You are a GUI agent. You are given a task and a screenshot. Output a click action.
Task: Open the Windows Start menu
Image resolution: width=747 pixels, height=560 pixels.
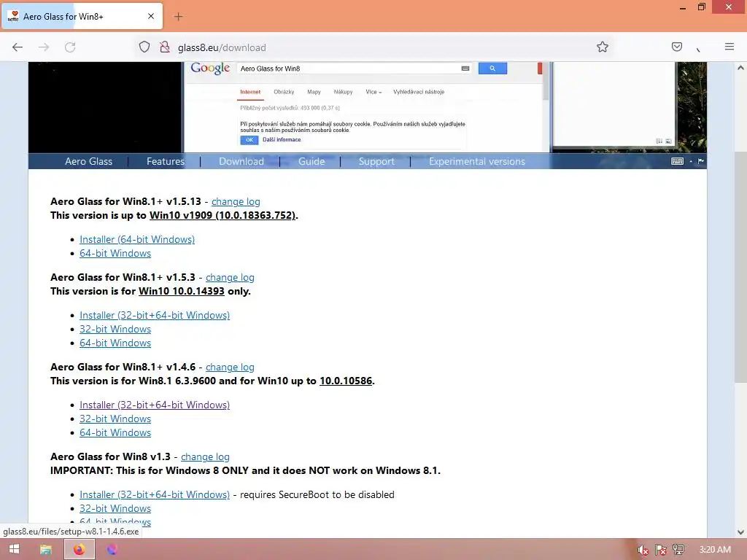click(x=15, y=550)
